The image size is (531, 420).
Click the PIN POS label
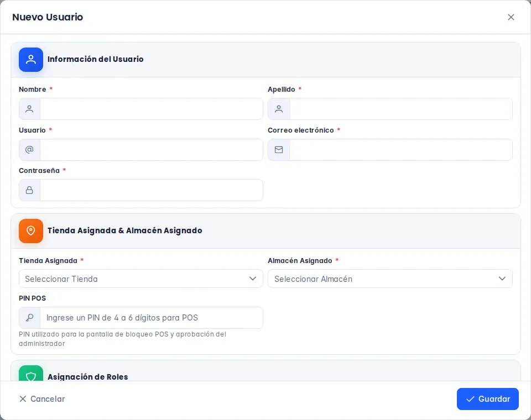pos(32,298)
